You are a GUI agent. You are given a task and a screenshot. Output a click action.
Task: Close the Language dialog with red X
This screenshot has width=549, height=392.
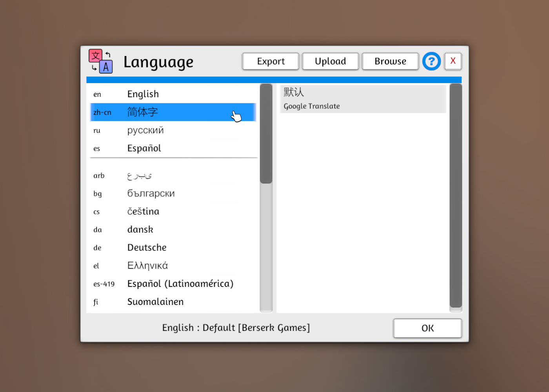(x=453, y=61)
